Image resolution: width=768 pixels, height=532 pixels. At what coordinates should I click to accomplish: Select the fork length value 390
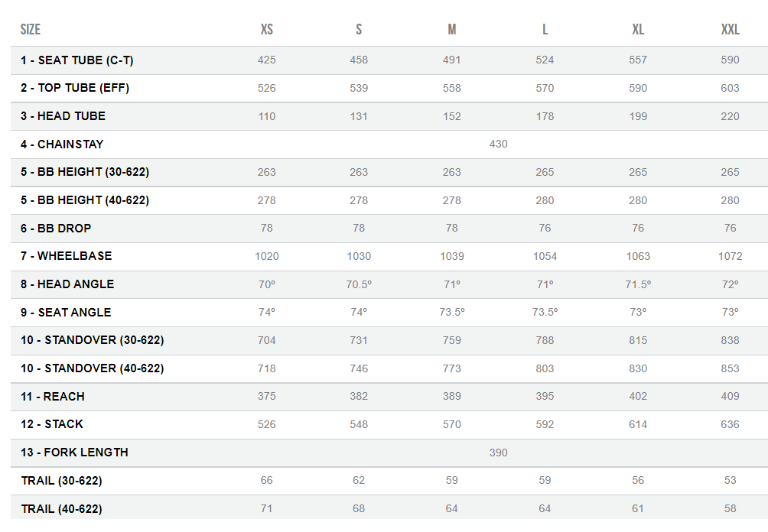point(498,453)
